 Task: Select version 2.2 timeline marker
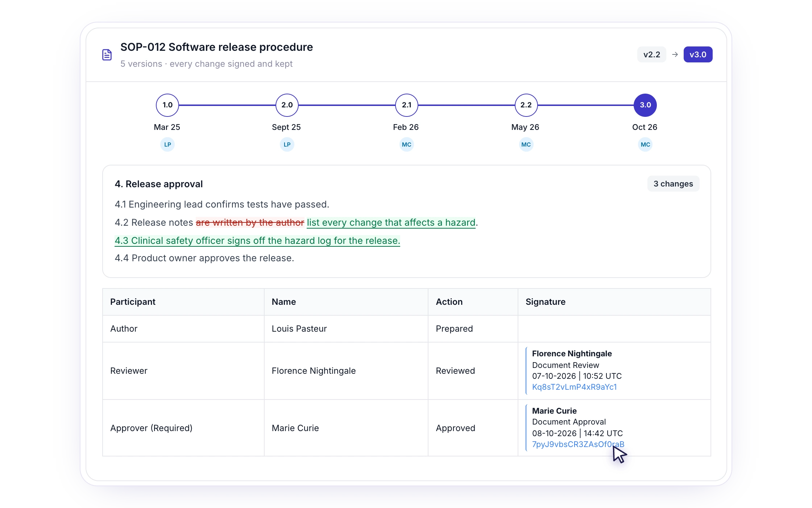click(x=526, y=105)
